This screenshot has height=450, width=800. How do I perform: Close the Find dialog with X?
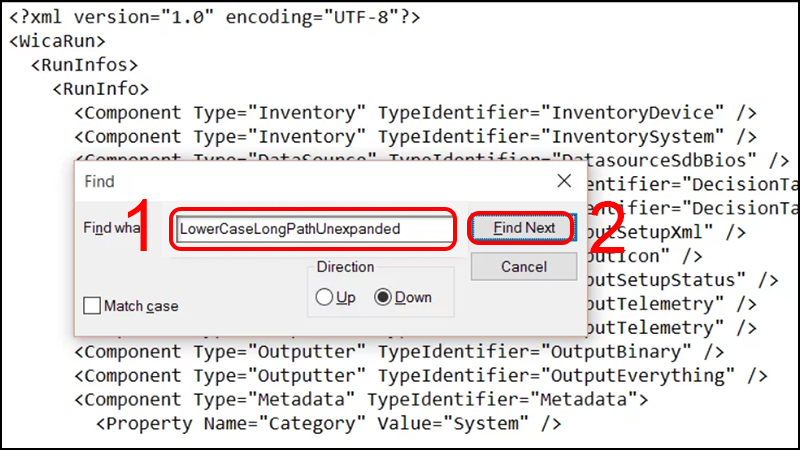(564, 181)
